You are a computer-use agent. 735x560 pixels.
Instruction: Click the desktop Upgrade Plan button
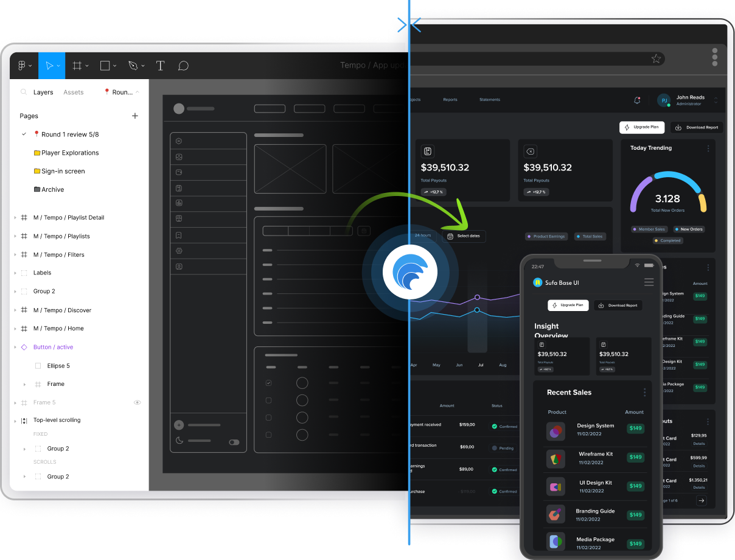(x=642, y=128)
